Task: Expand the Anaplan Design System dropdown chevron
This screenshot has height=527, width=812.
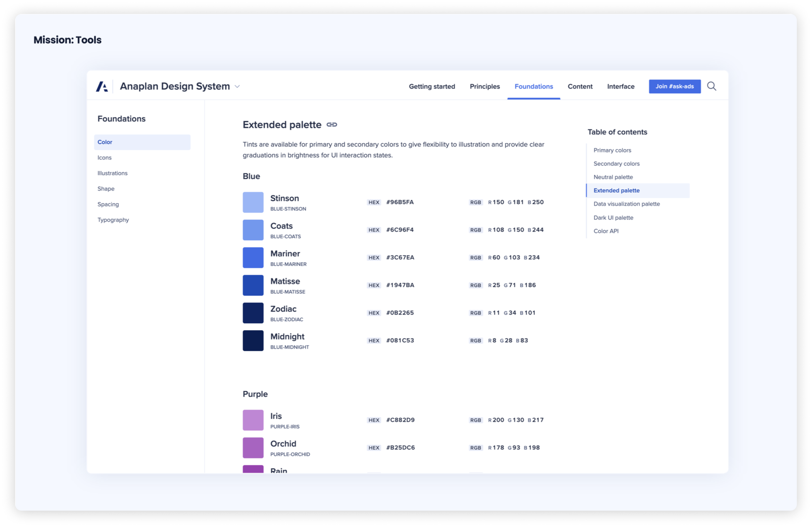Action: 237,87
